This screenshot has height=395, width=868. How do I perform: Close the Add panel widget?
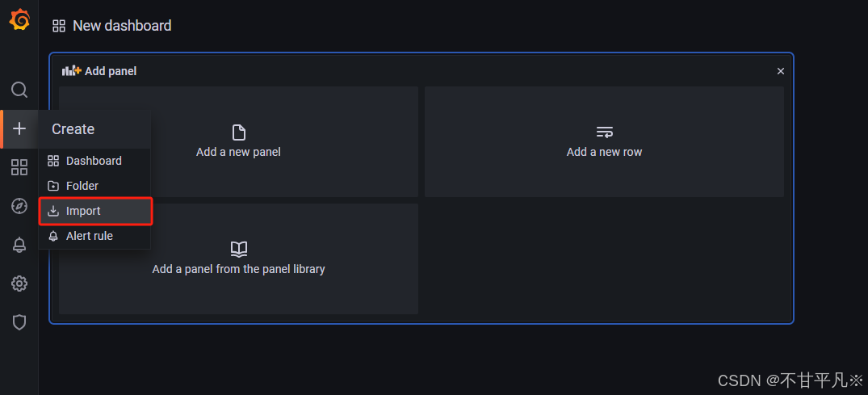click(781, 71)
